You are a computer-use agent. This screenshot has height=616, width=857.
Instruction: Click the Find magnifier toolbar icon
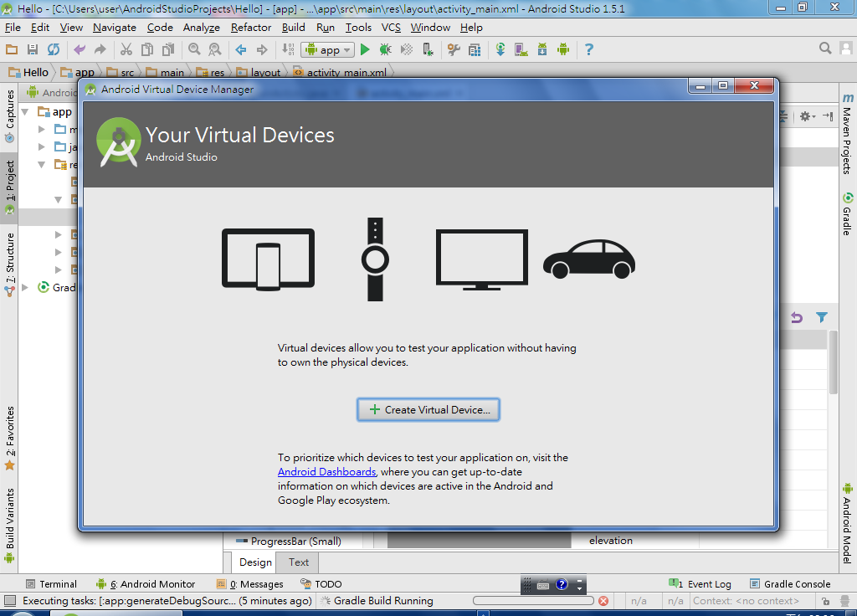pos(194,49)
